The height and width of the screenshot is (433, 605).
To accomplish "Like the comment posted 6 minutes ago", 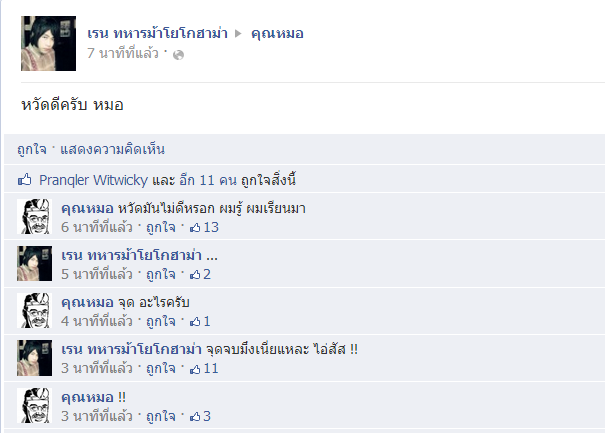I will pyautogui.click(x=161, y=228).
